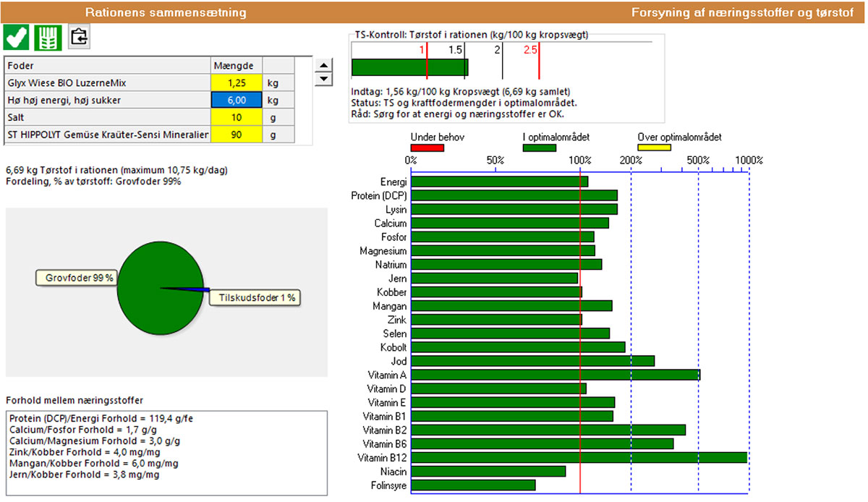Viewport: 868px width, 502px height.
Task: Click the green dry matter progress bar
Action: (x=409, y=67)
